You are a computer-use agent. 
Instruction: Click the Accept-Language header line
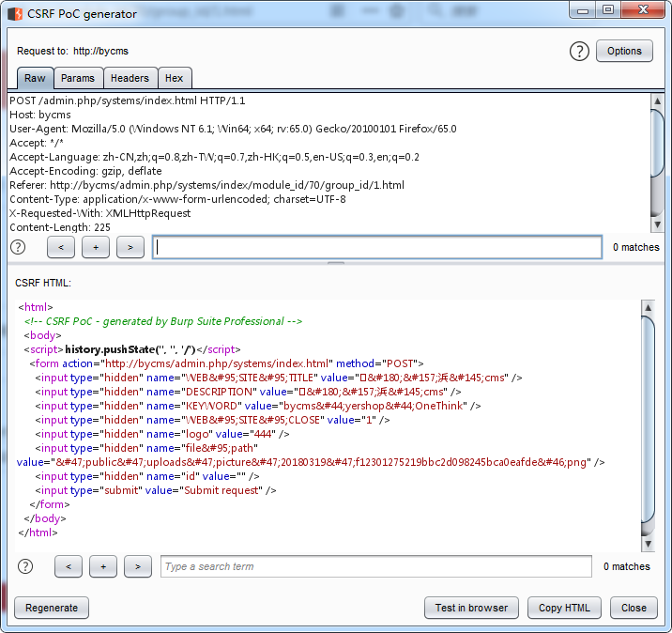tap(214, 157)
